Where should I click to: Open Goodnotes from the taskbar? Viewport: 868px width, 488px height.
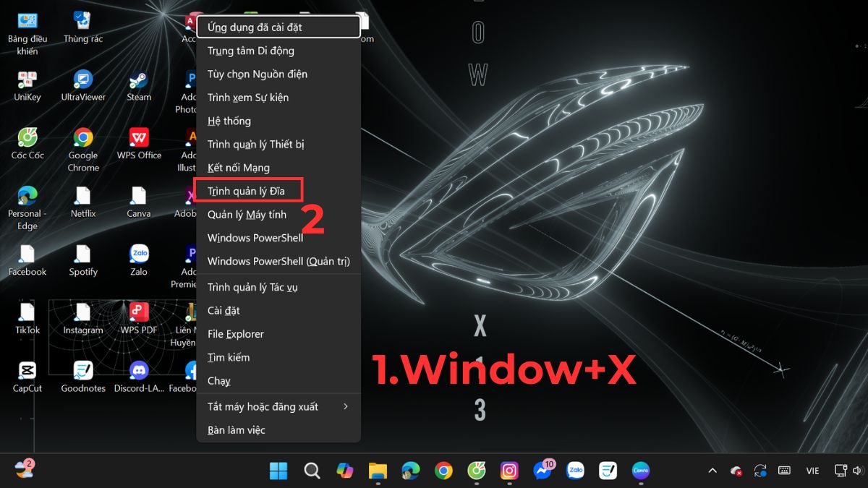pos(608,471)
